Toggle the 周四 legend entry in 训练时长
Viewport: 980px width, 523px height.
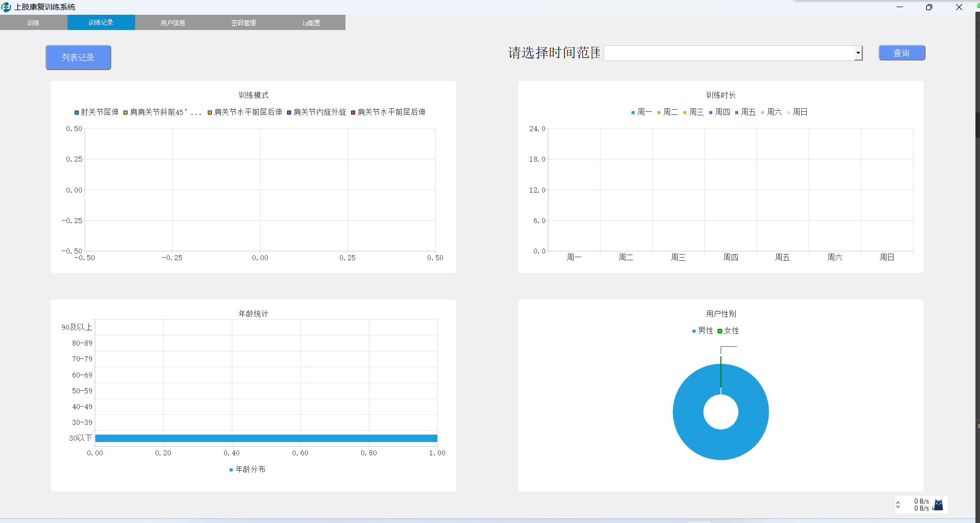click(719, 112)
